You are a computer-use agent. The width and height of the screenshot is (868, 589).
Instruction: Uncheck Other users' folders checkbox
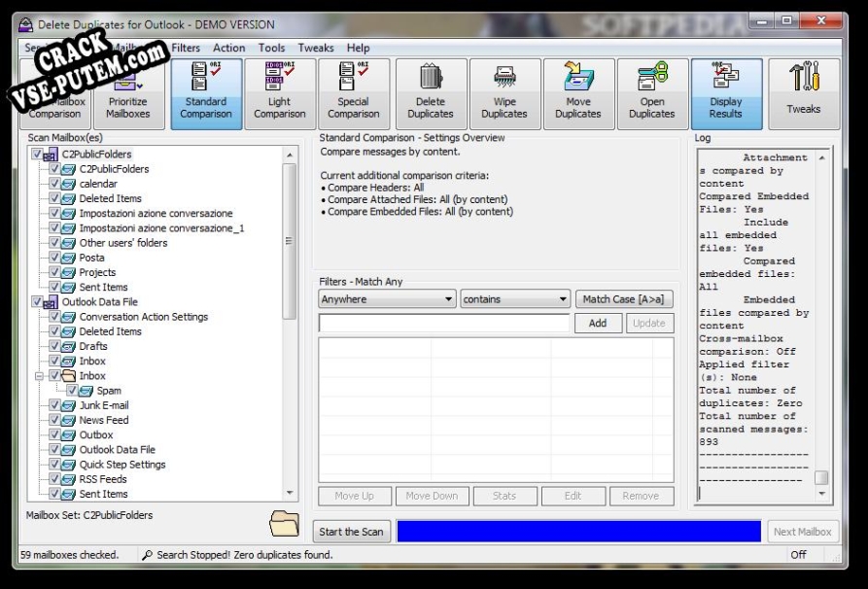click(x=54, y=242)
